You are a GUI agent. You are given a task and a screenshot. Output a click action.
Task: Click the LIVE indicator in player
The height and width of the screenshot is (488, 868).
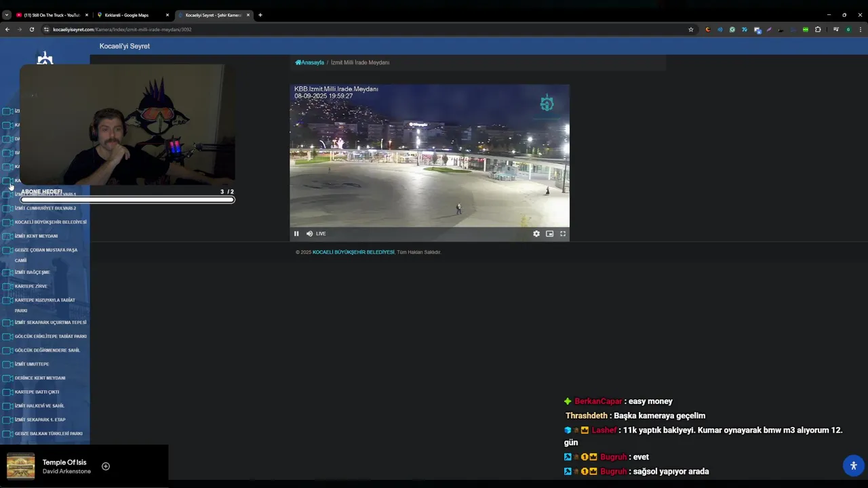[x=321, y=234]
